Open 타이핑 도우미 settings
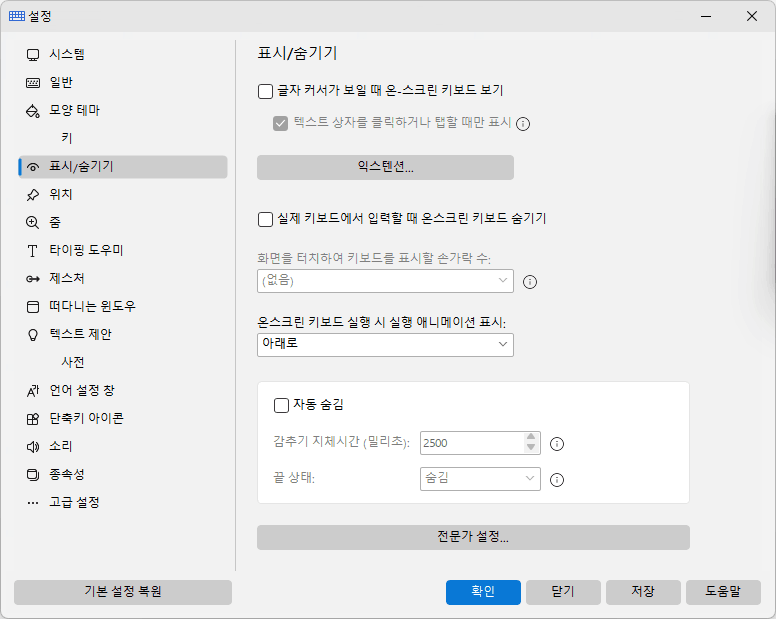Viewport: 776px width, 619px height. tap(123, 250)
